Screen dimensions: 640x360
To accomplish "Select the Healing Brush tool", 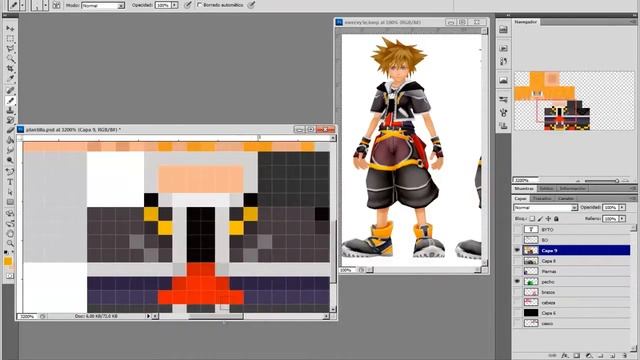I will (10, 90).
